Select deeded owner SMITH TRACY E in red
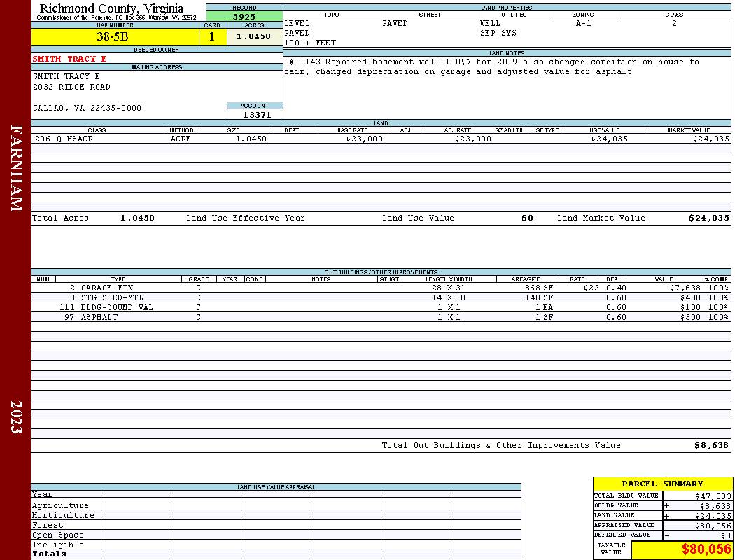735x560 pixels. coord(70,59)
